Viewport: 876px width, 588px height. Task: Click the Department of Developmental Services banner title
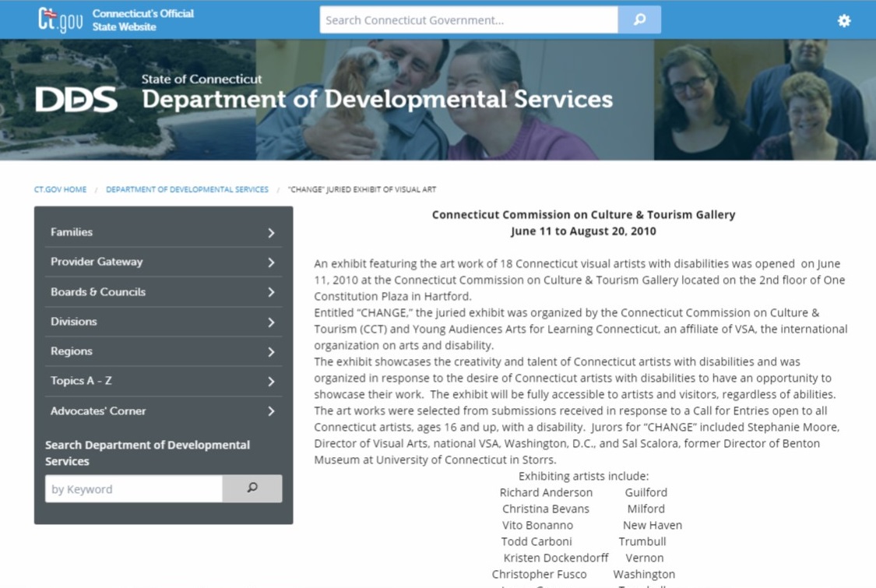coord(377,100)
